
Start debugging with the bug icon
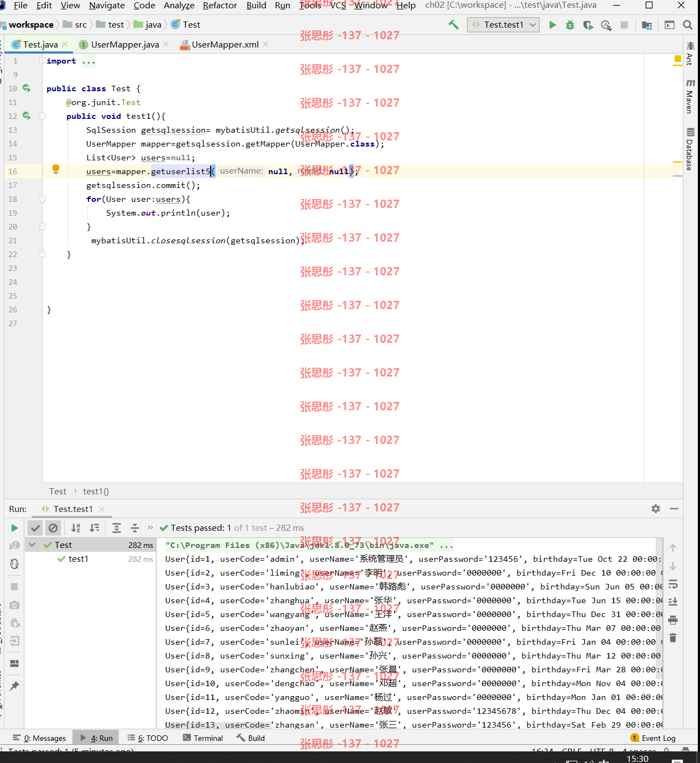[570, 25]
